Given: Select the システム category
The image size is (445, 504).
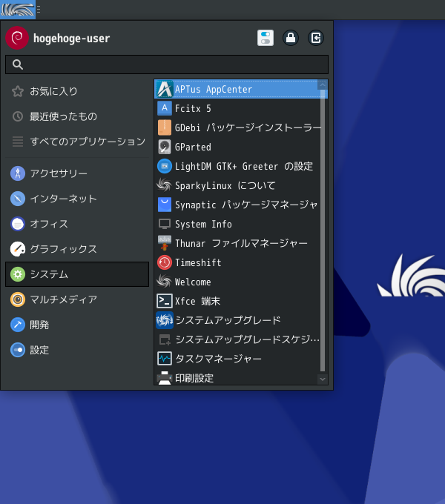Looking at the screenshot, I should tap(77, 274).
